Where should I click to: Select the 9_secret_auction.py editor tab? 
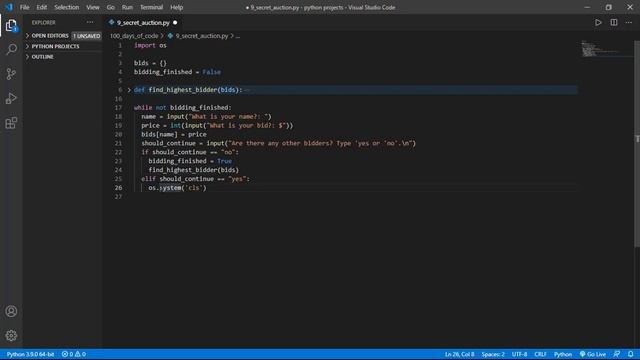143,23
